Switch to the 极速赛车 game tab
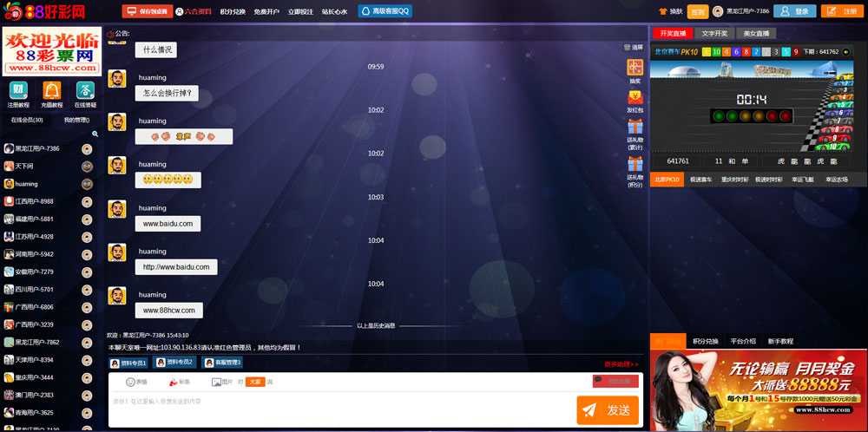Screen dimensions: 868x432 click(x=700, y=180)
